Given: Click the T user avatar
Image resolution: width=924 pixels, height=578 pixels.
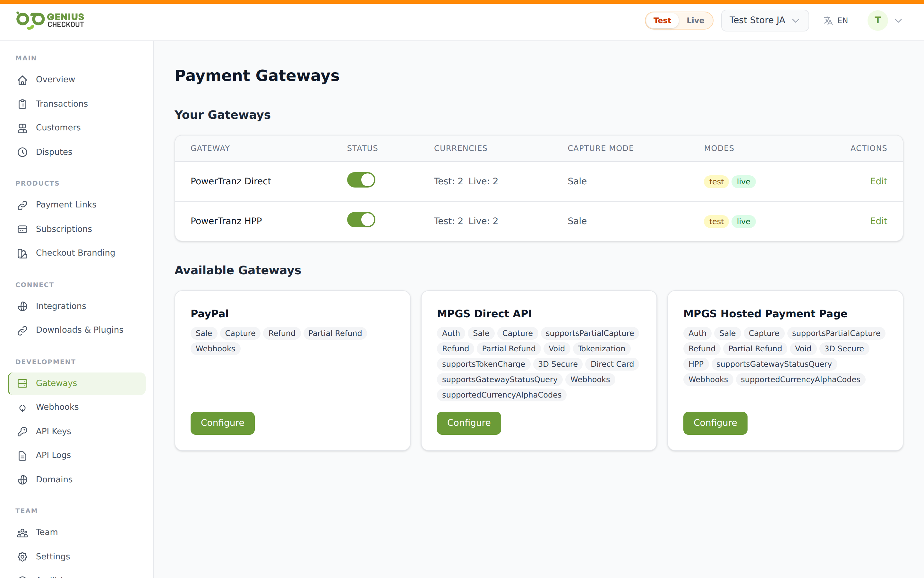Looking at the screenshot, I should (877, 20).
